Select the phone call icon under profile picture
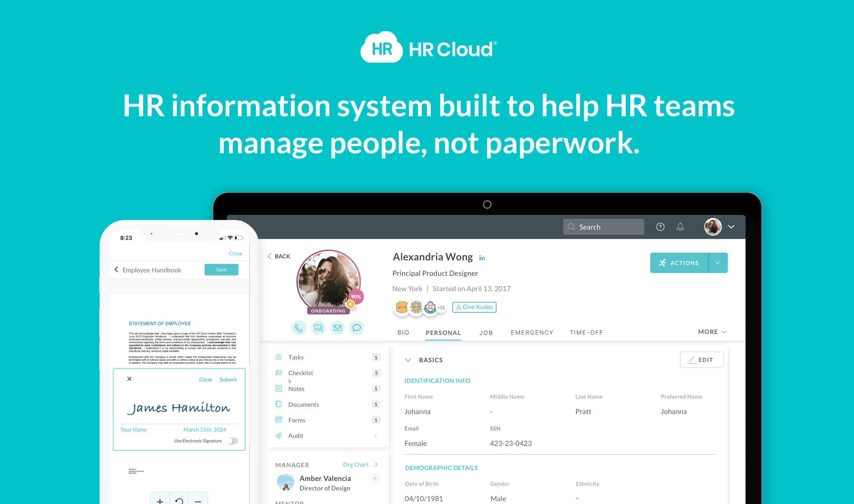854x504 pixels. pyautogui.click(x=299, y=328)
